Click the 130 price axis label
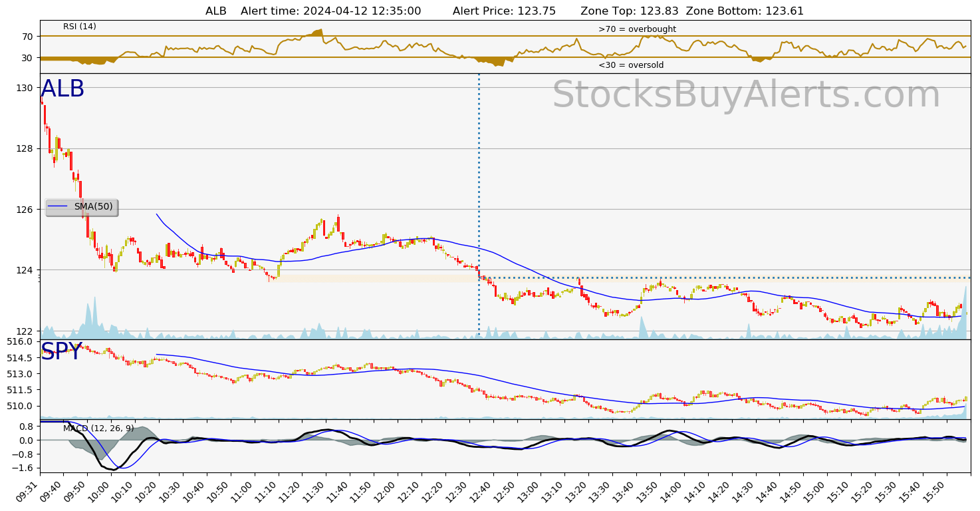Screen dimensions: 980x511 point(25,88)
